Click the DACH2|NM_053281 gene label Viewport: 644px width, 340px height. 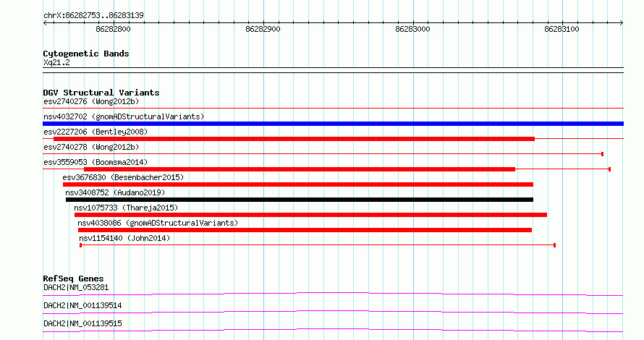76,287
